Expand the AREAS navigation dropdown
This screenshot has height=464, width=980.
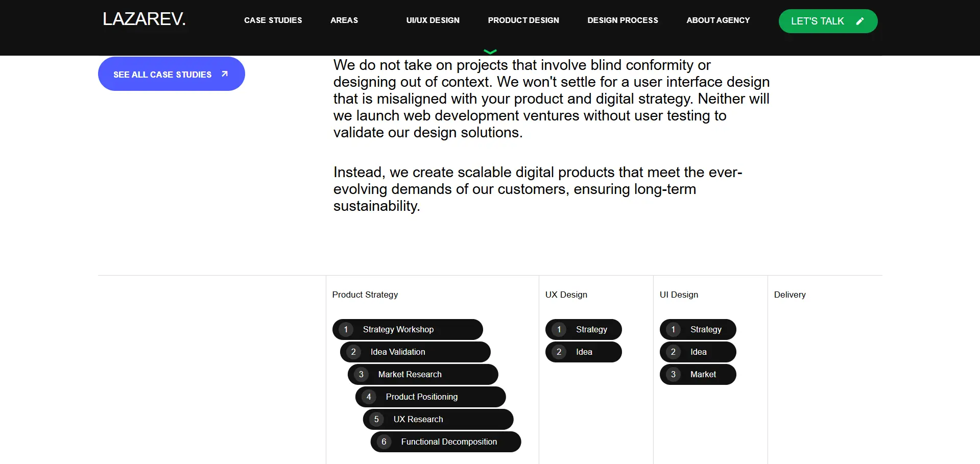click(344, 20)
